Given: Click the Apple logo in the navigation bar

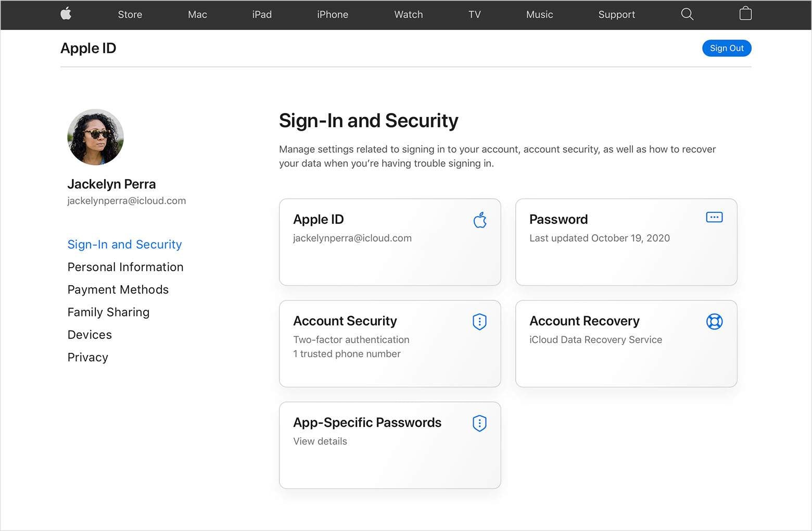Looking at the screenshot, I should [x=66, y=14].
